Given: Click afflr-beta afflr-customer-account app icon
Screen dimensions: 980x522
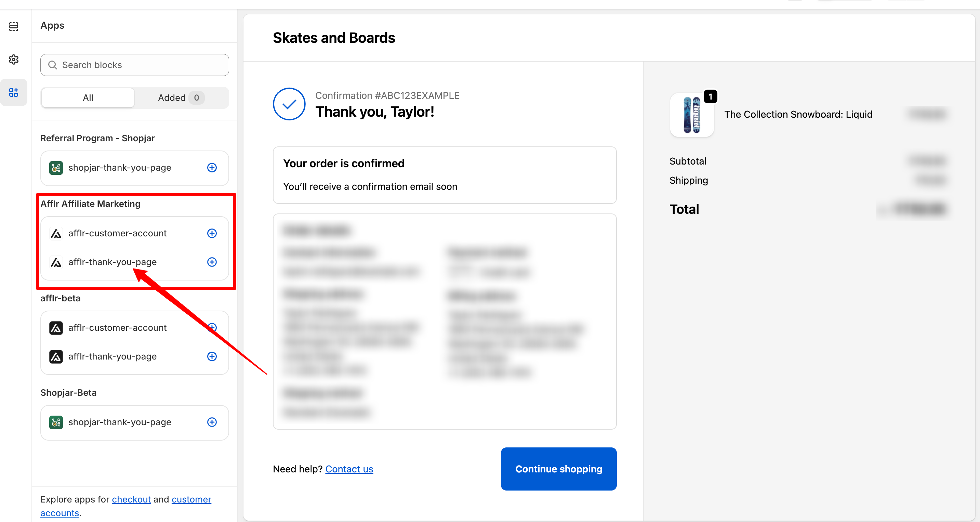Looking at the screenshot, I should (56, 328).
